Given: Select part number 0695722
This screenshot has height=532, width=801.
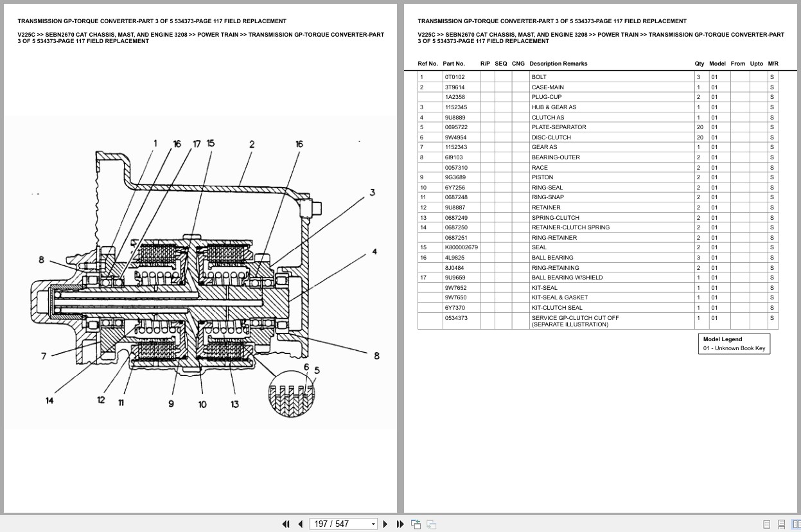Looking at the screenshot, I should coord(456,127).
